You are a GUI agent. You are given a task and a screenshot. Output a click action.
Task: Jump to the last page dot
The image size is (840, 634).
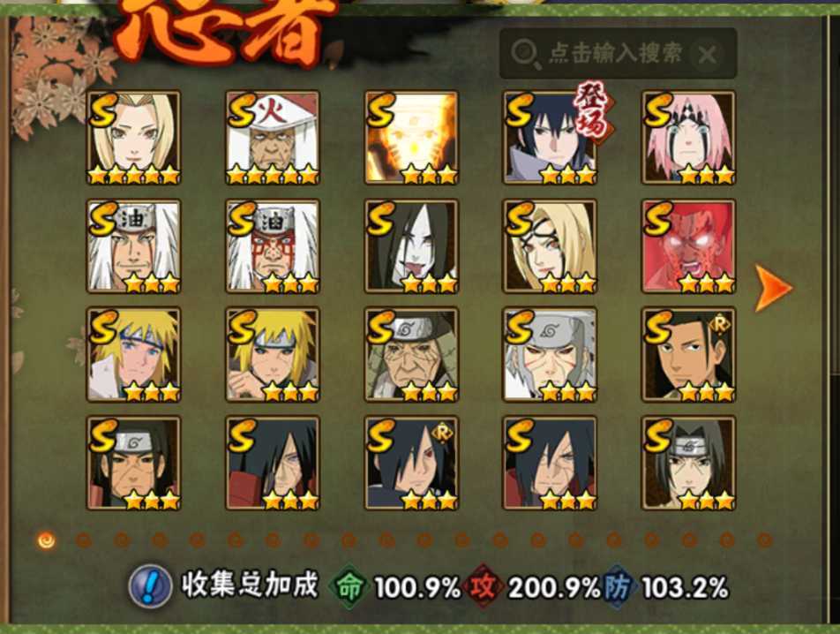coord(765,540)
